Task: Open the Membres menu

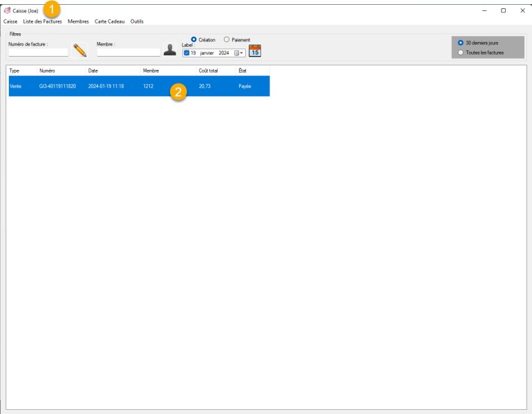Action: pos(78,21)
